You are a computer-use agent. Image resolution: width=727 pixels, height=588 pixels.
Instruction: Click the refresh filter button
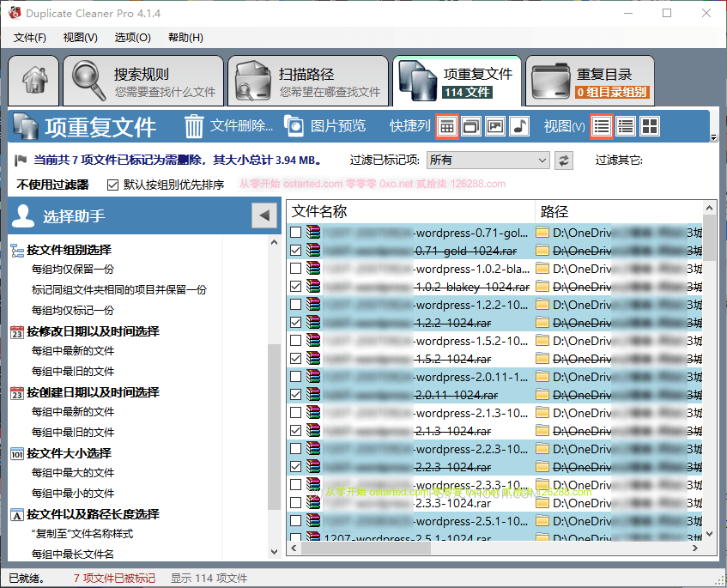[564, 161]
